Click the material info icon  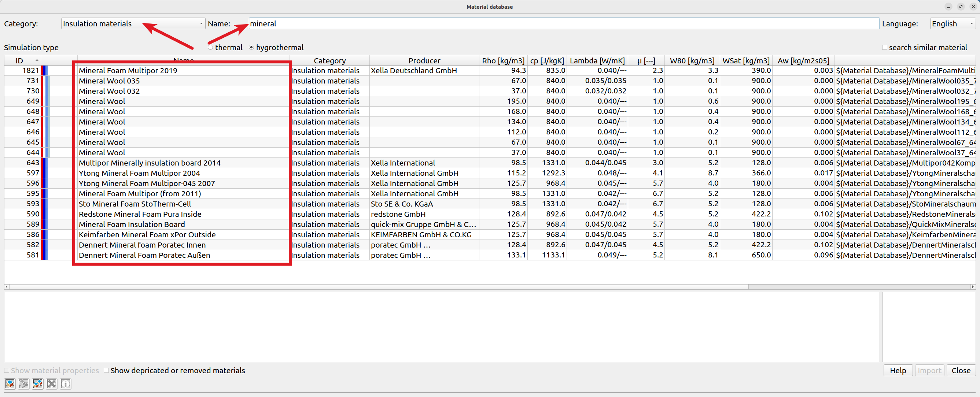click(x=66, y=384)
